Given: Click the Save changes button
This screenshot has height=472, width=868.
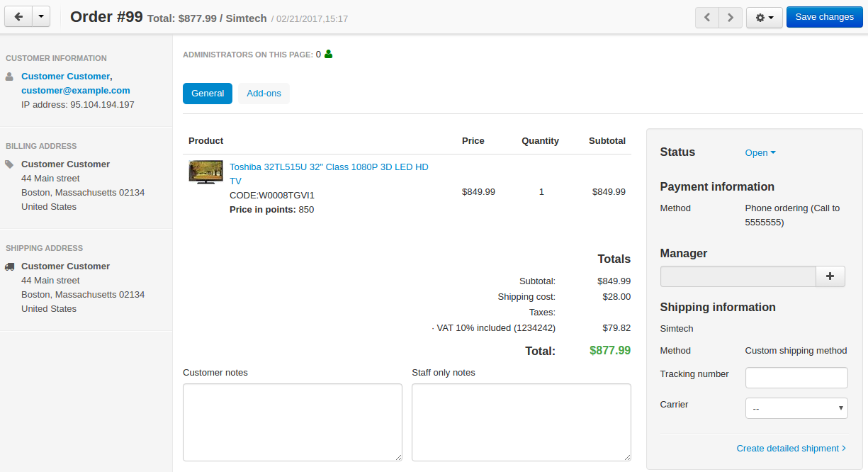Looking at the screenshot, I should [824, 18].
